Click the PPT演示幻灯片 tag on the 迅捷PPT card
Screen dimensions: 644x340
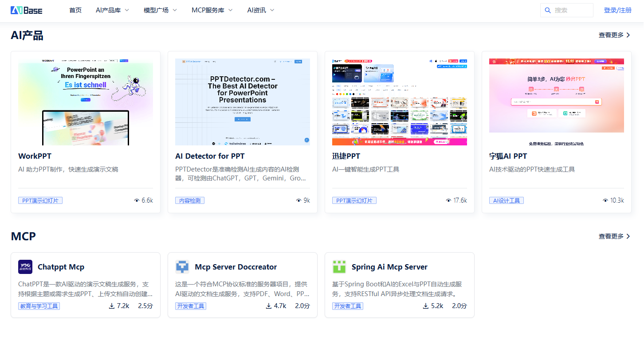tap(354, 200)
